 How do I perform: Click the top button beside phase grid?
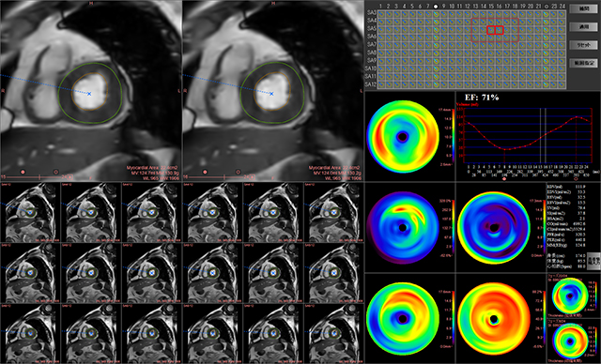583,8
